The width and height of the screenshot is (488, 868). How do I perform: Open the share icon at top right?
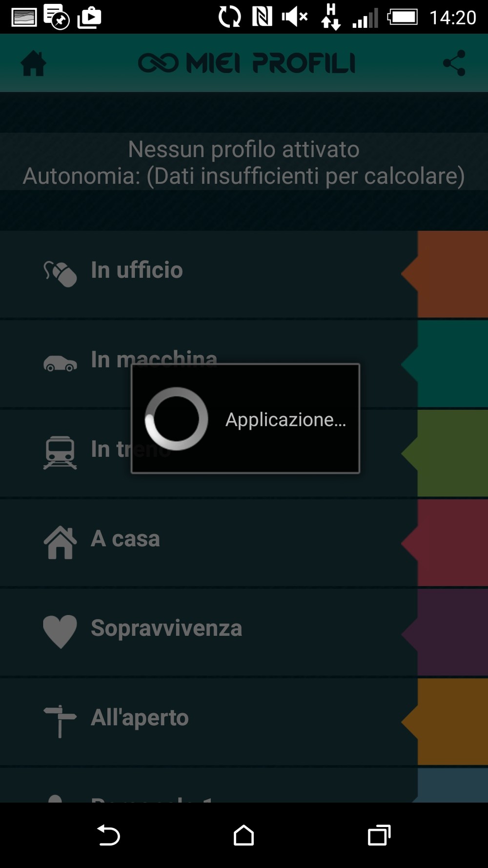(x=454, y=63)
